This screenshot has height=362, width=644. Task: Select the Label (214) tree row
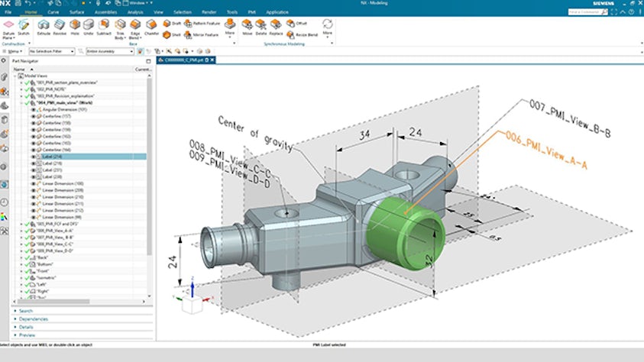[x=89, y=157]
